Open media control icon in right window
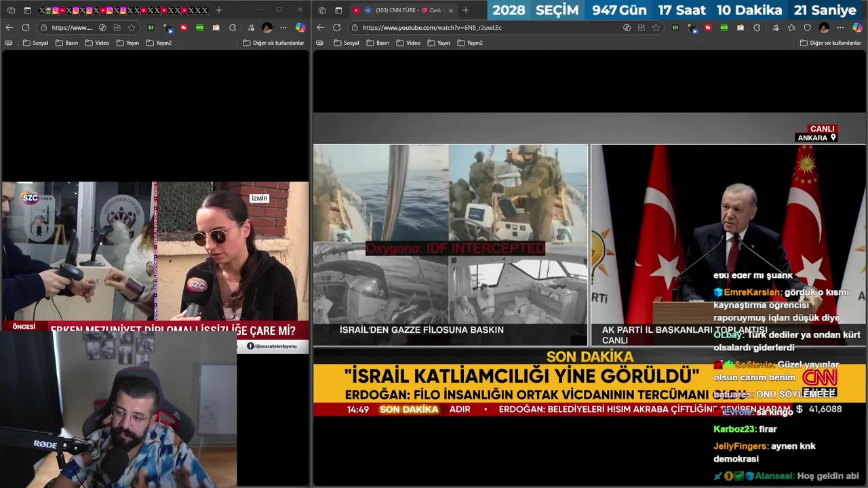 pyautogui.click(x=775, y=28)
